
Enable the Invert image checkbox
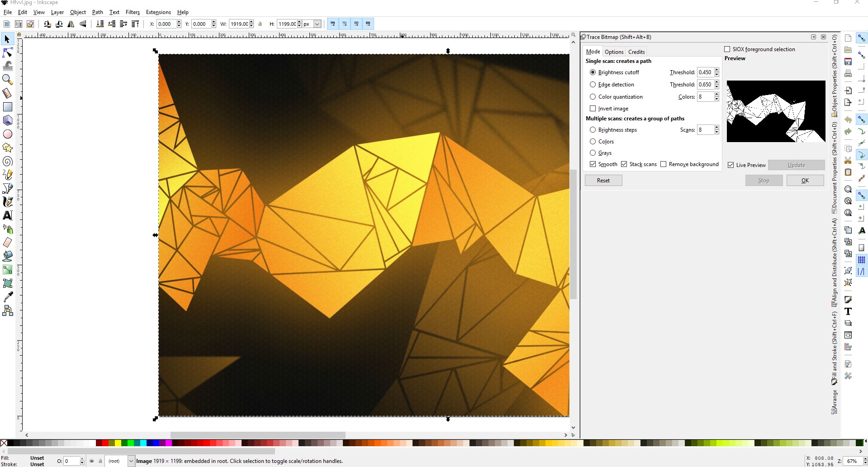(x=593, y=109)
